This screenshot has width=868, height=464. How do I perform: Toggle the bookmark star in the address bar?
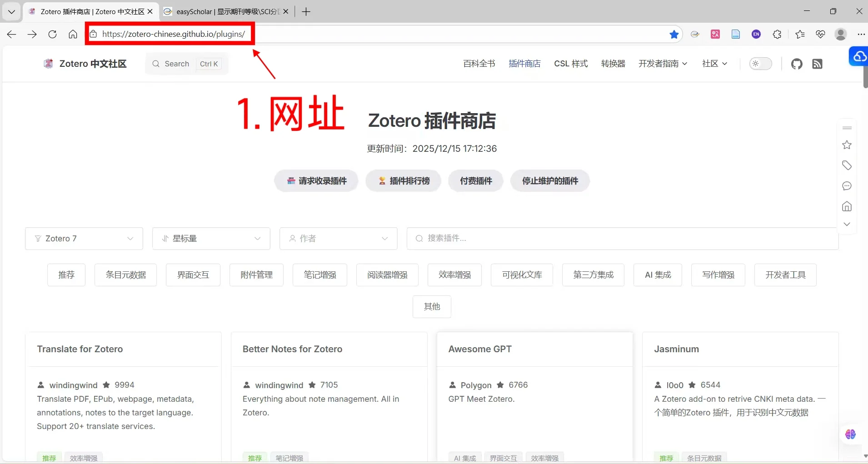673,34
